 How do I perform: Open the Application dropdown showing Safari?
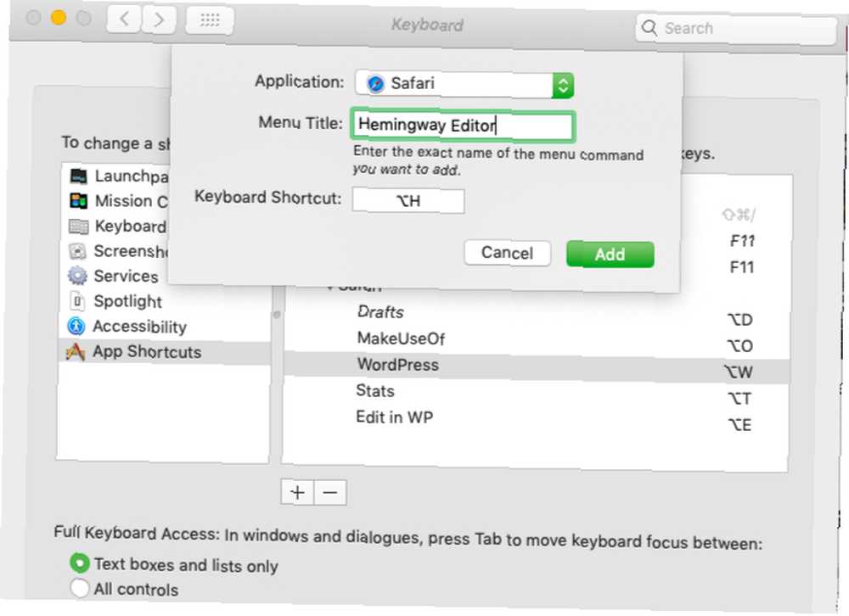pyautogui.click(x=464, y=84)
